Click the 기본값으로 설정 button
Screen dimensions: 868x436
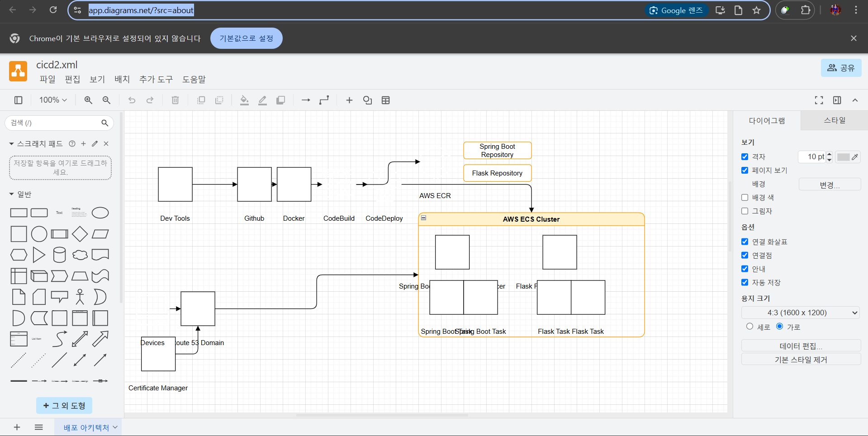point(247,38)
